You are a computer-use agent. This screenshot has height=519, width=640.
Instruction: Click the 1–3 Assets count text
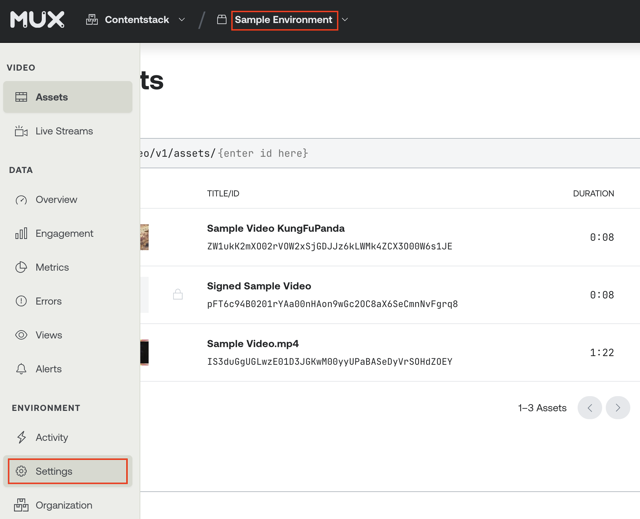(542, 408)
